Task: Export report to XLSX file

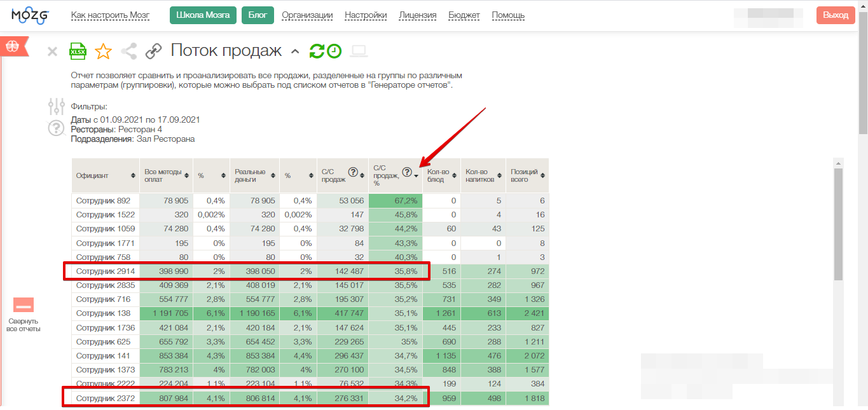Action: click(78, 51)
